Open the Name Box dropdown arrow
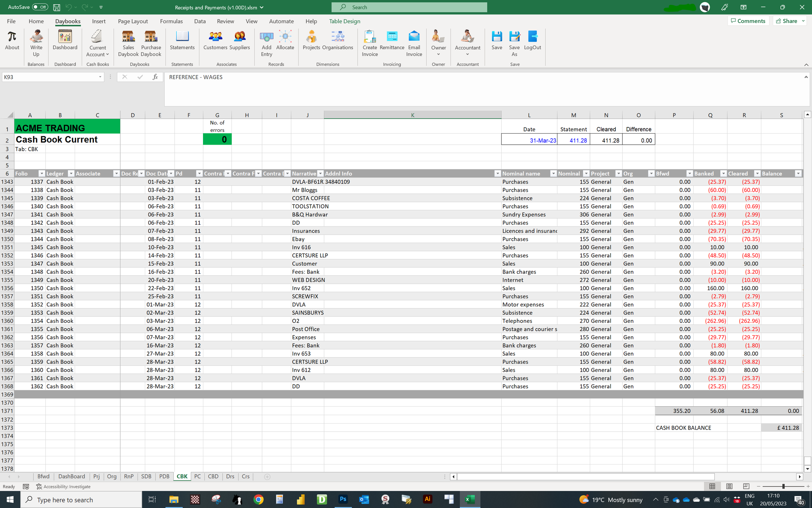This screenshot has width=812, height=508. (100, 77)
